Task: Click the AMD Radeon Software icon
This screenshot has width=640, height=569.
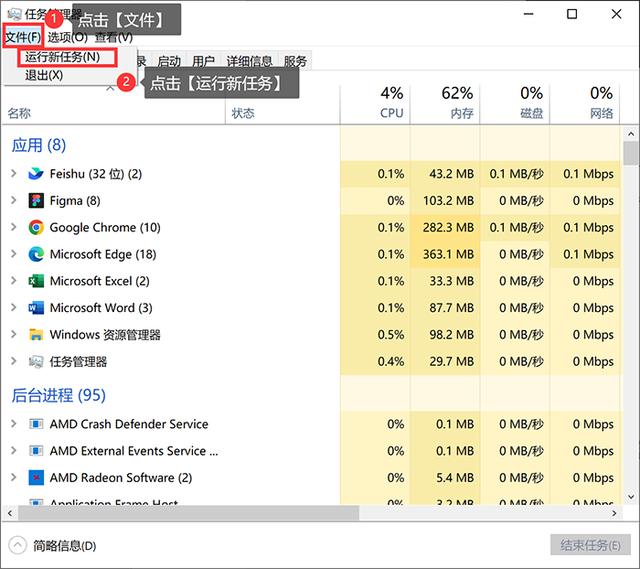Action: coord(37,478)
